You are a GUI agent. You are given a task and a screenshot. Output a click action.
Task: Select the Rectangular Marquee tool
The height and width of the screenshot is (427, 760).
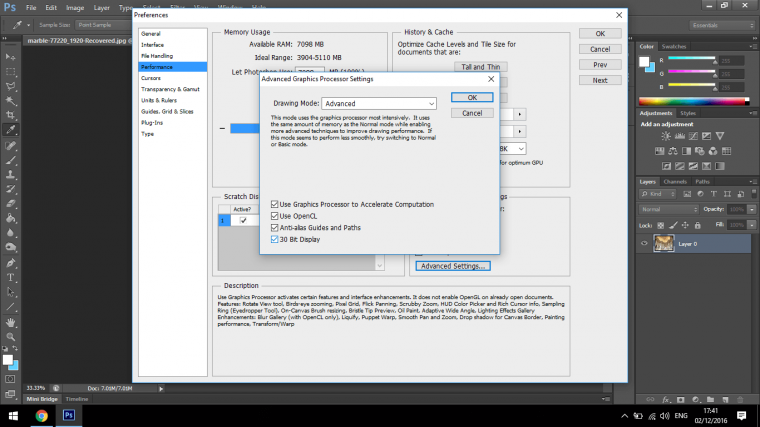[x=10, y=72]
